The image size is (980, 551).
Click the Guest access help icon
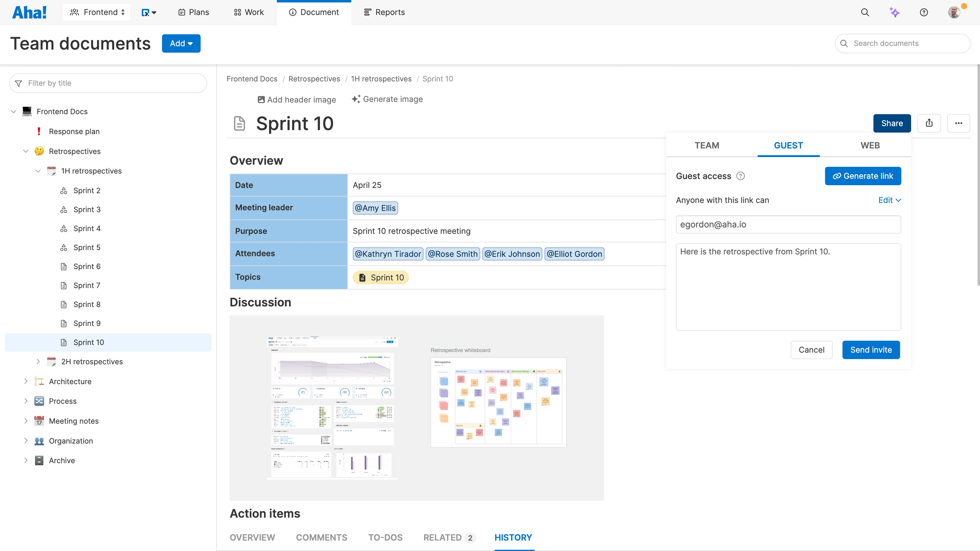tap(740, 176)
